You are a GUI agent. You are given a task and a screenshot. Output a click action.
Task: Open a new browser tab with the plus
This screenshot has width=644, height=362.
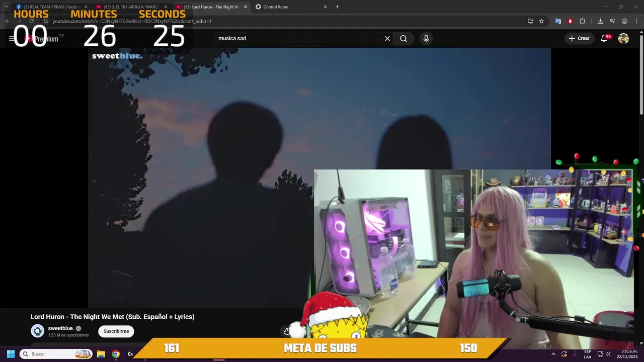coord(337,7)
